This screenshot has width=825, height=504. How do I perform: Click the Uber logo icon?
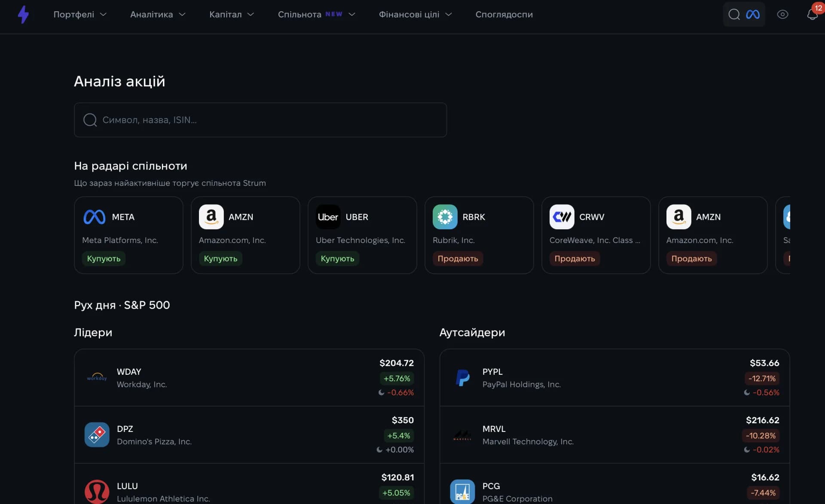click(328, 217)
